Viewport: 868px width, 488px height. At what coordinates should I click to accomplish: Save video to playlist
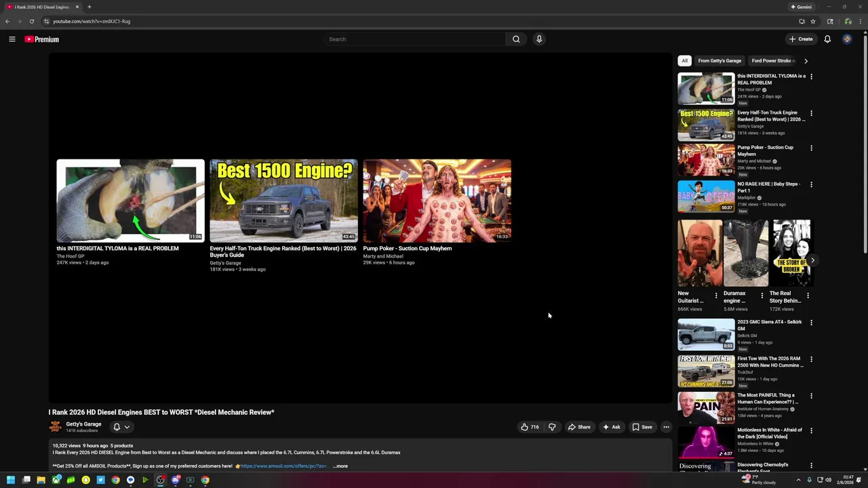pos(642,427)
